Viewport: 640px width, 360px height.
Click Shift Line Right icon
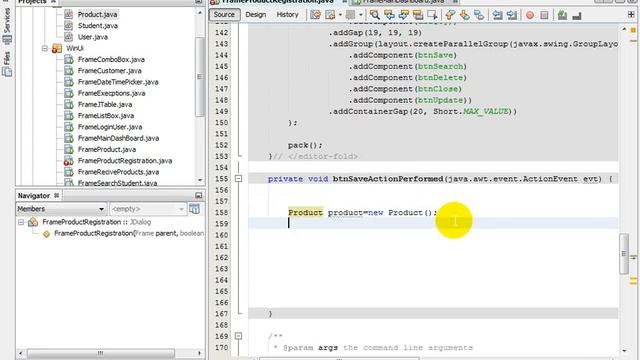click(x=512, y=15)
